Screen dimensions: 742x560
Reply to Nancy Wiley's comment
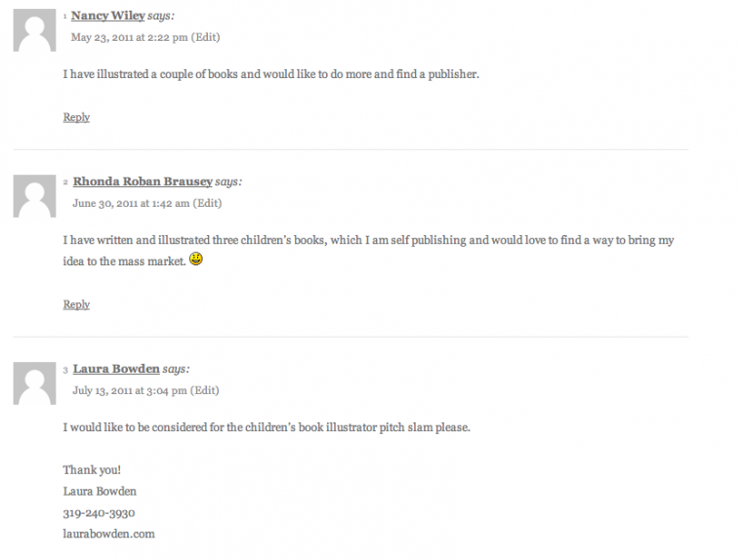coord(76,117)
